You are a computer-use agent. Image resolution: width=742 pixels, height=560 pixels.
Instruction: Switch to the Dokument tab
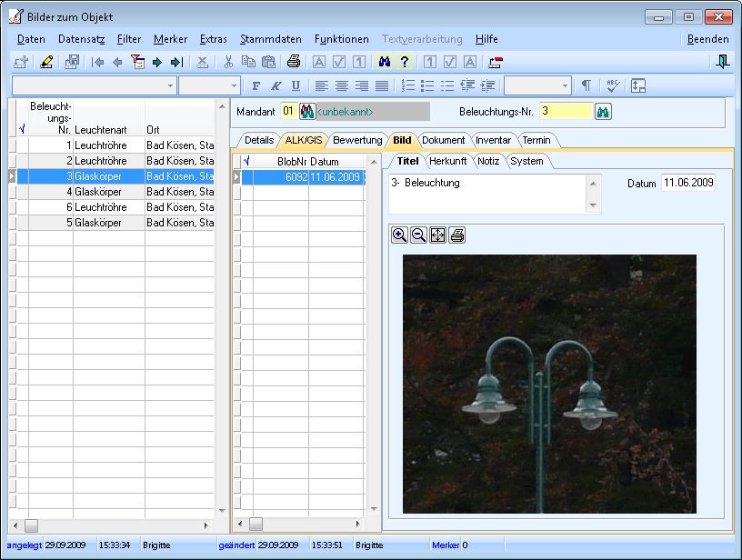444,140
